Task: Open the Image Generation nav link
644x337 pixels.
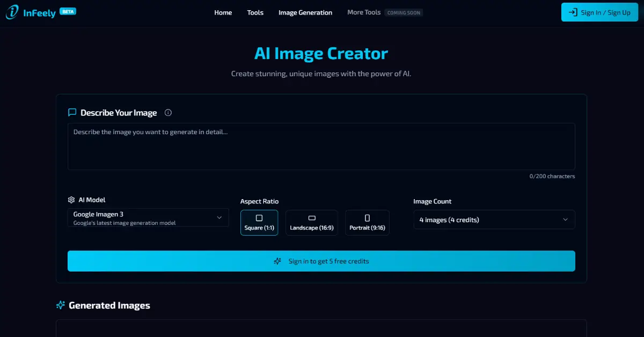Action: tap(305, 12)
